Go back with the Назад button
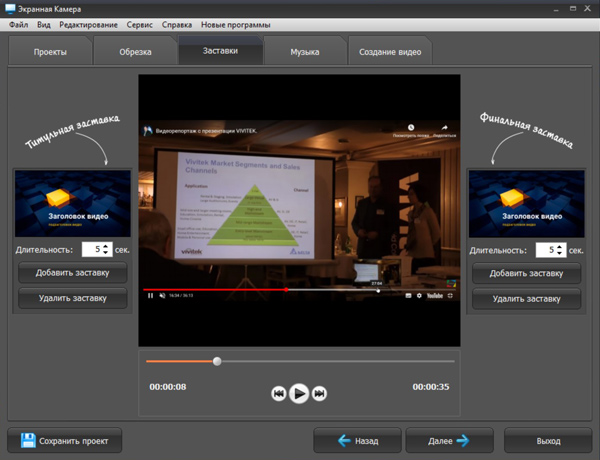This screenshot has height=460, width=600. (357, 441)
